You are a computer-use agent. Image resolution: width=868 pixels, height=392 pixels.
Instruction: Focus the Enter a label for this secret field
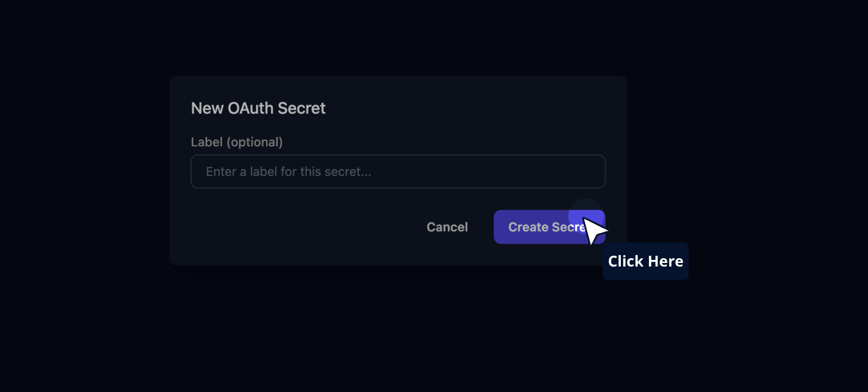pos(398,171)
